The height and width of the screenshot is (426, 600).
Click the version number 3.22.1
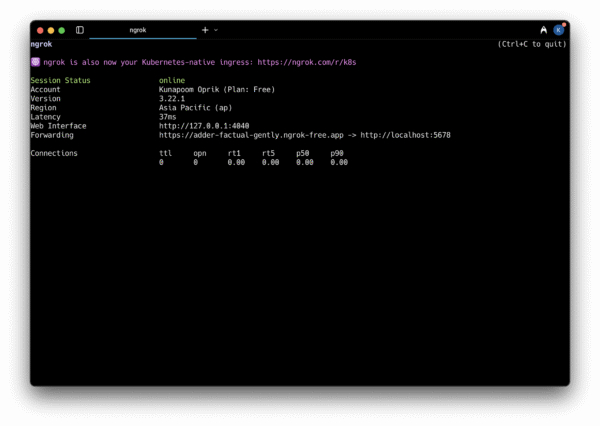tap(174, 98)
